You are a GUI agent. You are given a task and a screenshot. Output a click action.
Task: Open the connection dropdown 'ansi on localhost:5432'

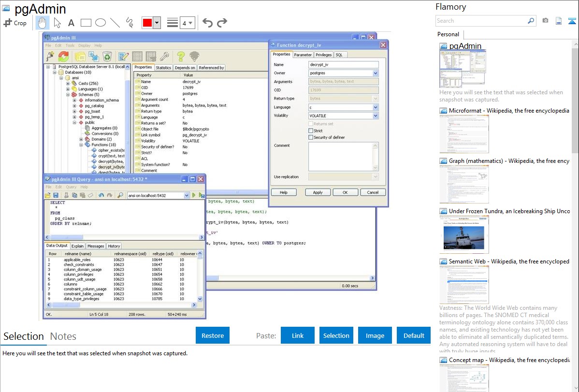pos(186,195)
